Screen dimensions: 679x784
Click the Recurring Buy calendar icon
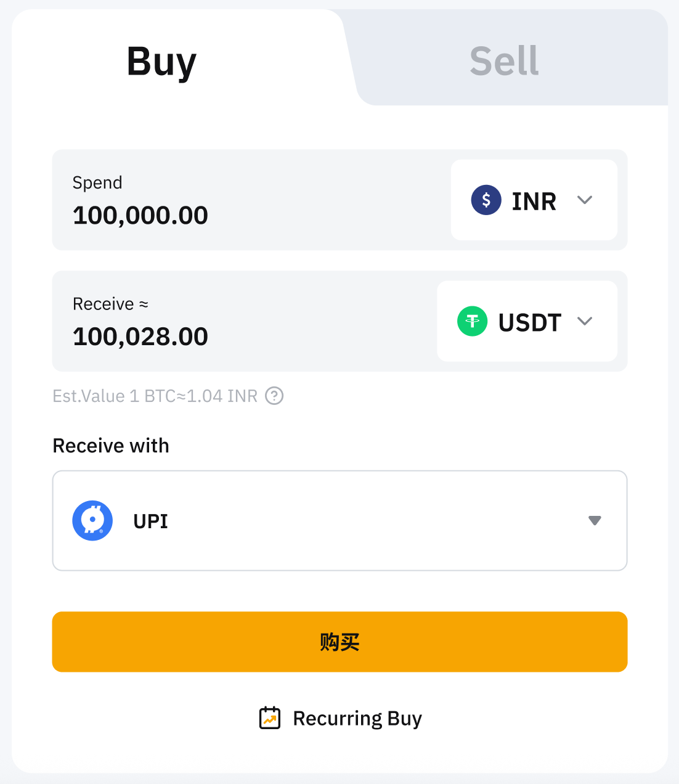click(270, 718)
